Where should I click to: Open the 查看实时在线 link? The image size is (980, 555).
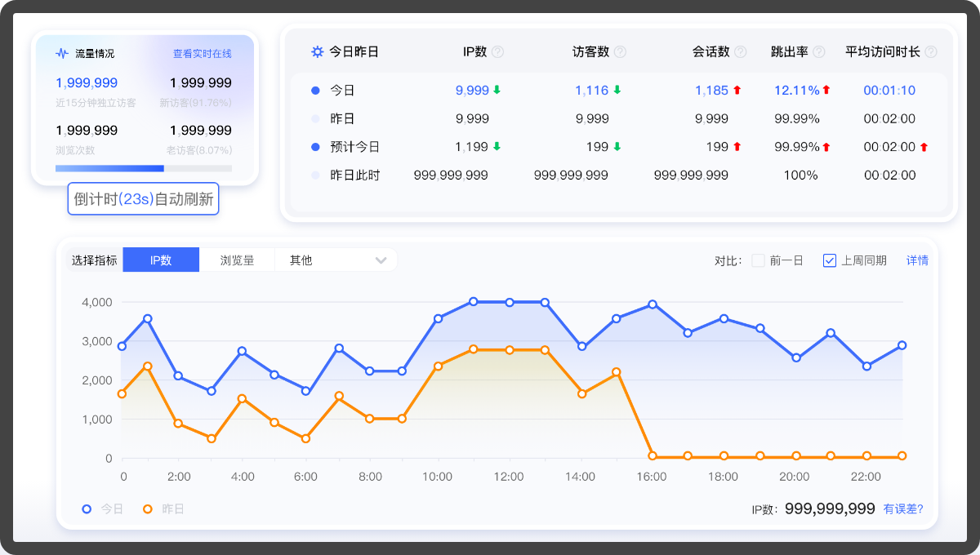(x=202, y=54)
